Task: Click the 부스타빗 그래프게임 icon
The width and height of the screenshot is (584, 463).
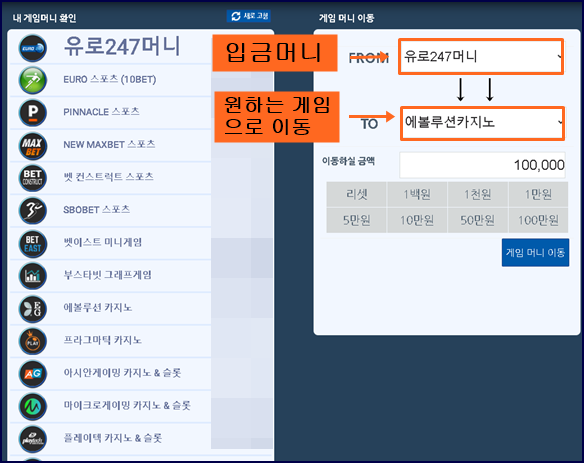Action: pyautogui.click(x=33, y=276)
